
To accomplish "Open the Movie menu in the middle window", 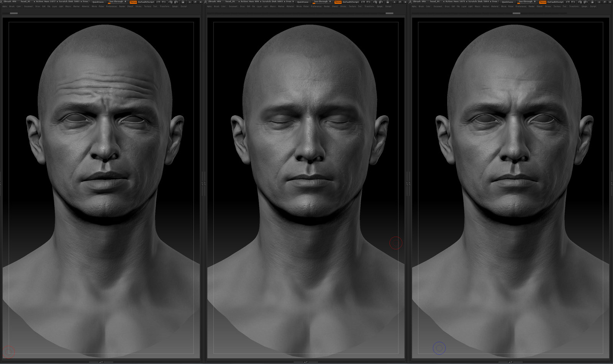I will (x=299, y=7).
